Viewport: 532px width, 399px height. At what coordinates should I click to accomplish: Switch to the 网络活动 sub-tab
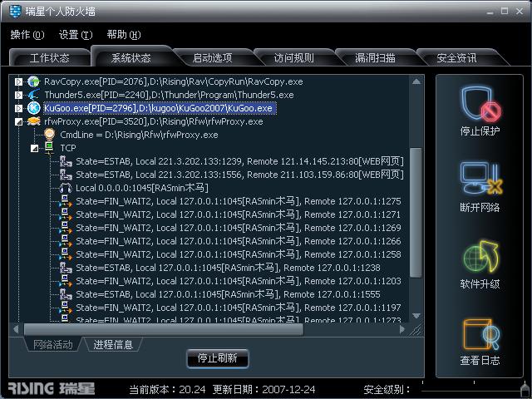click(x=52, y=345)
